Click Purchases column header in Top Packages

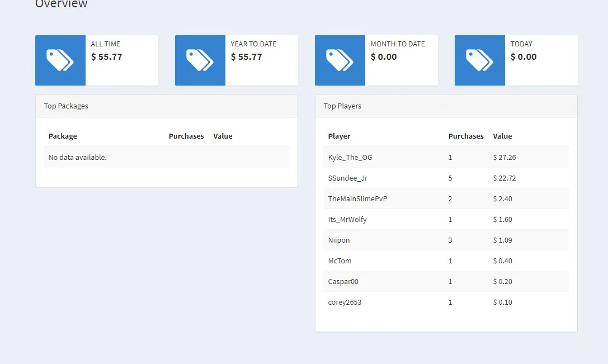(x=186, y=136)
